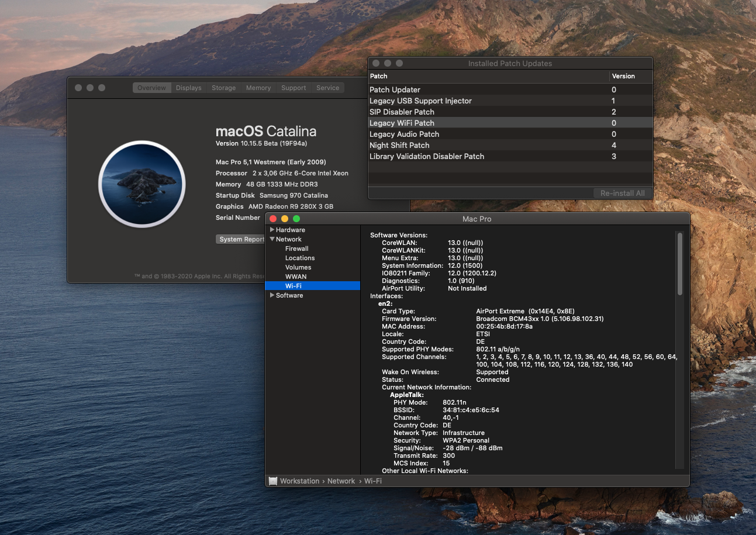Image resolution: width=756 pixels, height=535 pixels.
Task: Click the AppleTalk network name
Action: tap(407, 395)
